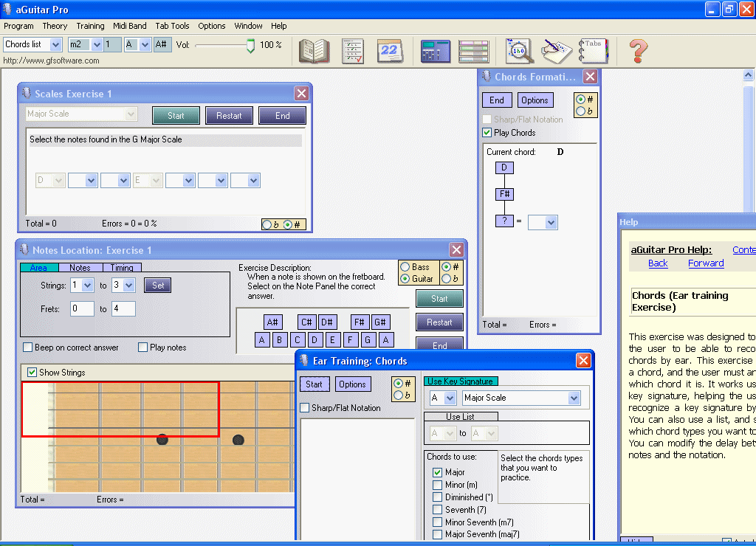Click the Frets starting value field
Screen dimensions: 756x546
click(83, 309)
